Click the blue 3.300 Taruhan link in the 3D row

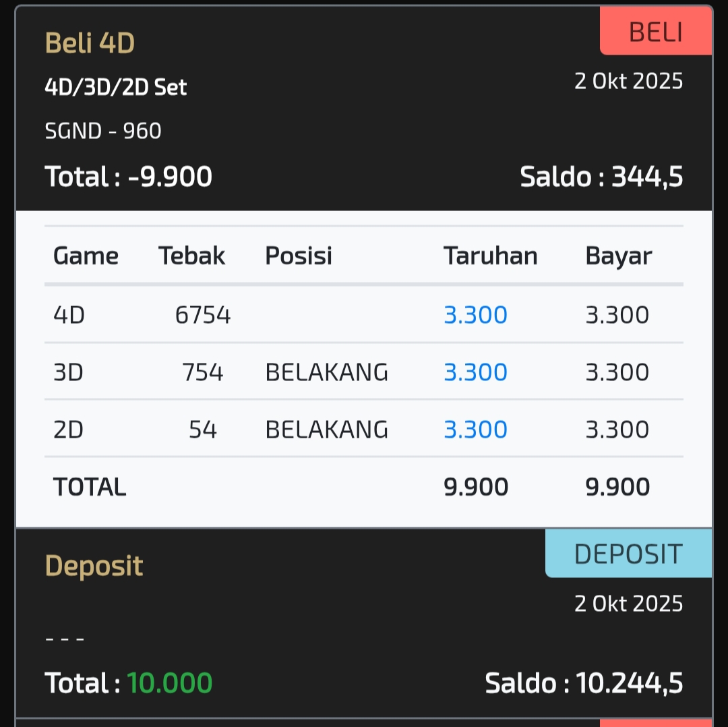(475, 372)
